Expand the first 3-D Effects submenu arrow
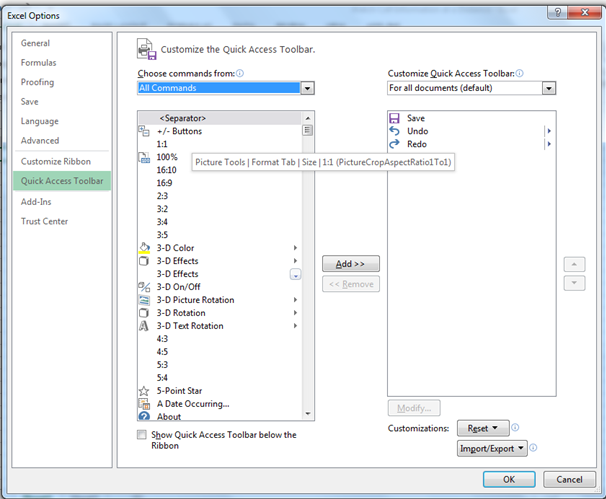Image resolution: width=606 pixels, height=499 pixels. 295,261
